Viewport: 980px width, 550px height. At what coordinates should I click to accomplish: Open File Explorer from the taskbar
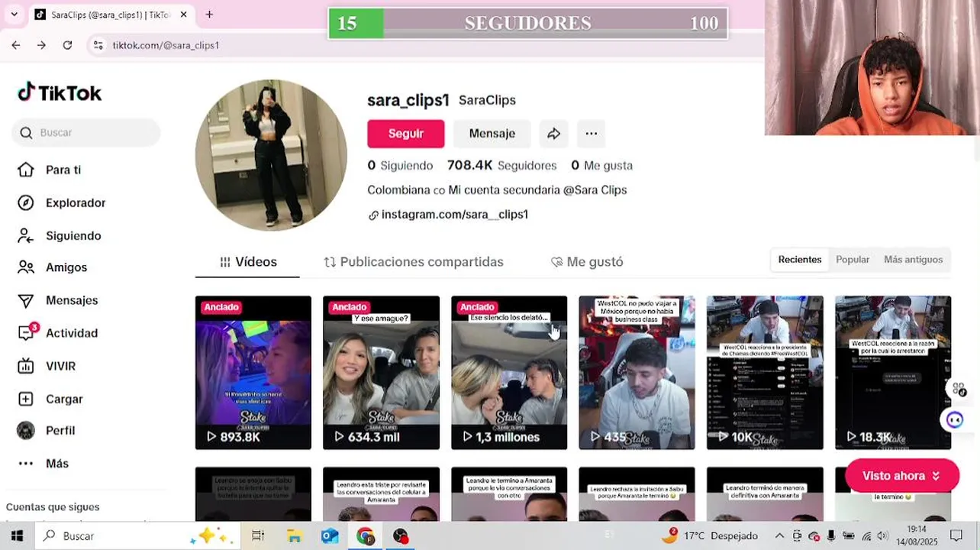pos(294,536)
